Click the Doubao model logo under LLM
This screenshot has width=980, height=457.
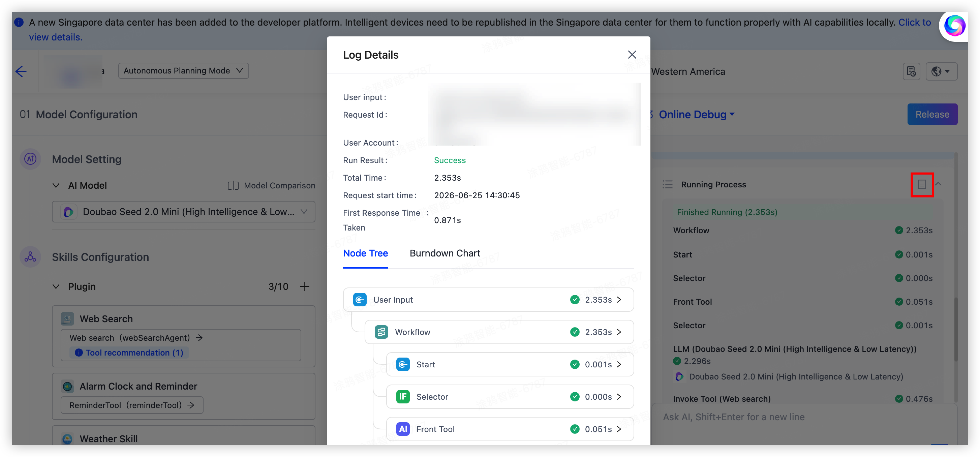pos(679,376)
